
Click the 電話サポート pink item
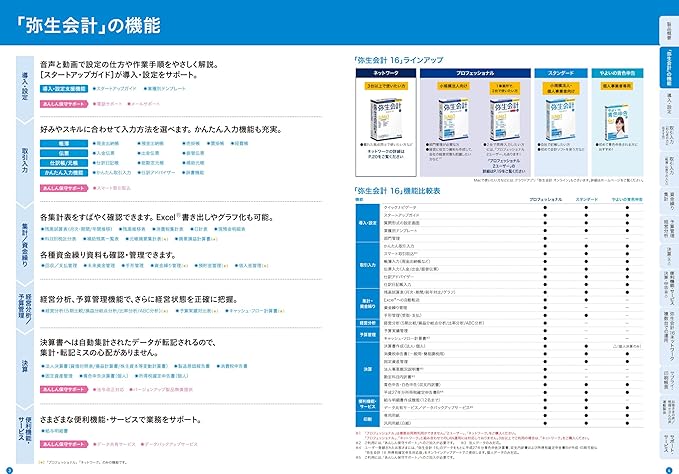point(108,104)
